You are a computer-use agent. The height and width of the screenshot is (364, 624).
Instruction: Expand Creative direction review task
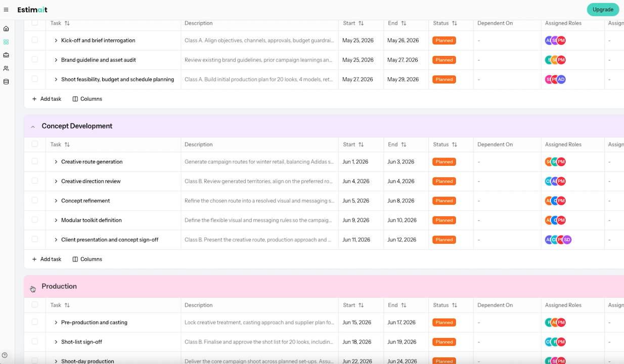56,181
